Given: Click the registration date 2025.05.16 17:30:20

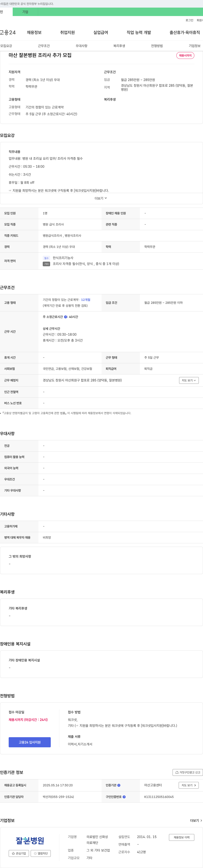Looking at the screenshot, I should tap(58, 785).
